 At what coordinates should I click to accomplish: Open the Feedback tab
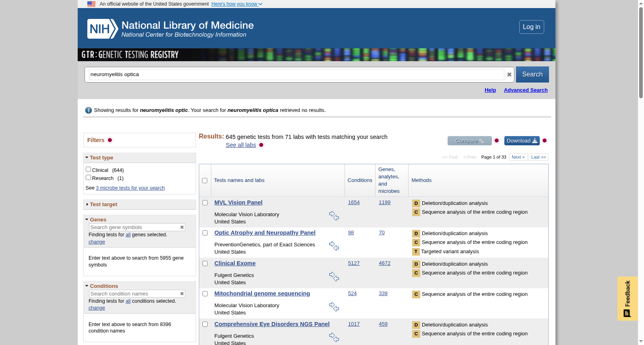[x=627, y=299]
